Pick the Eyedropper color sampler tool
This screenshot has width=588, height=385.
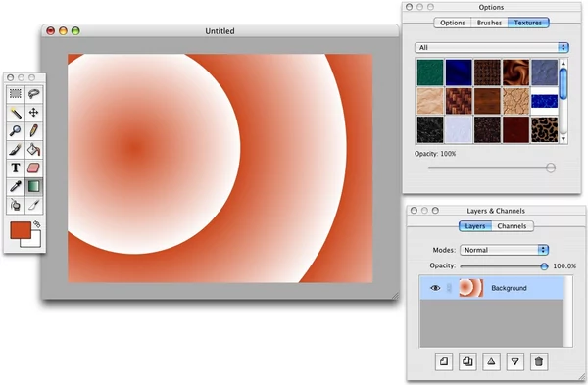coord(16,187)
